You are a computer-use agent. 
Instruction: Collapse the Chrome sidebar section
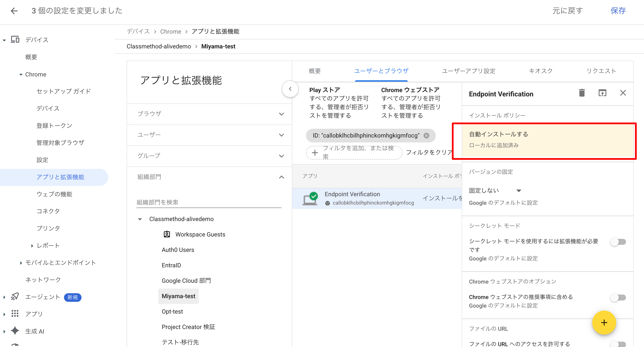21,74
